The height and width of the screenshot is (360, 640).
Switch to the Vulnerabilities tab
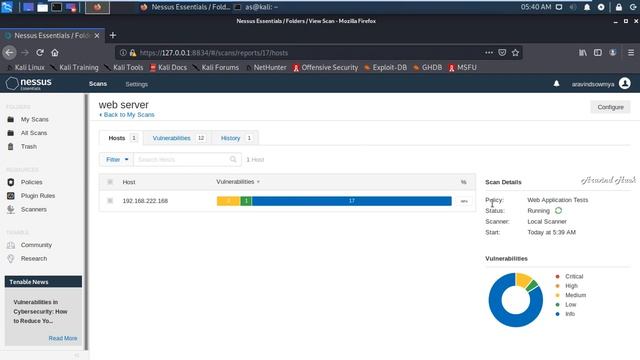[x=178, y=138]
